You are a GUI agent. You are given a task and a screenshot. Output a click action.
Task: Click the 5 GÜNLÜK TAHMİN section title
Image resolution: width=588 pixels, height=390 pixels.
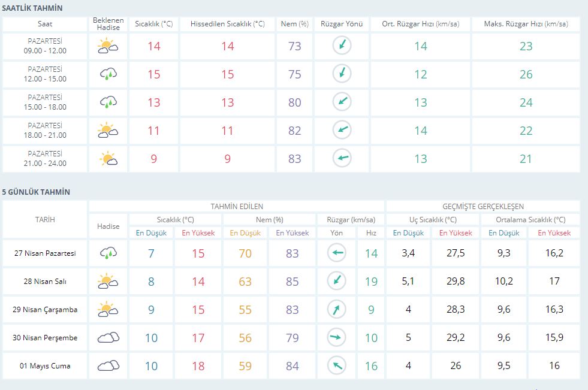pos(36,192)
